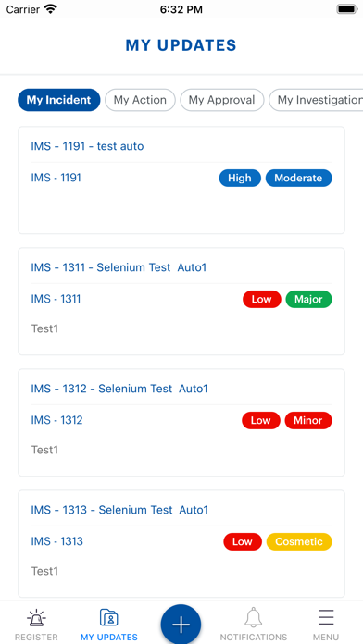Viewport: 363px width, 644px height.
Task: Tap the Wi-Fi icon in status bar
Action: click(x=51, y=9)
